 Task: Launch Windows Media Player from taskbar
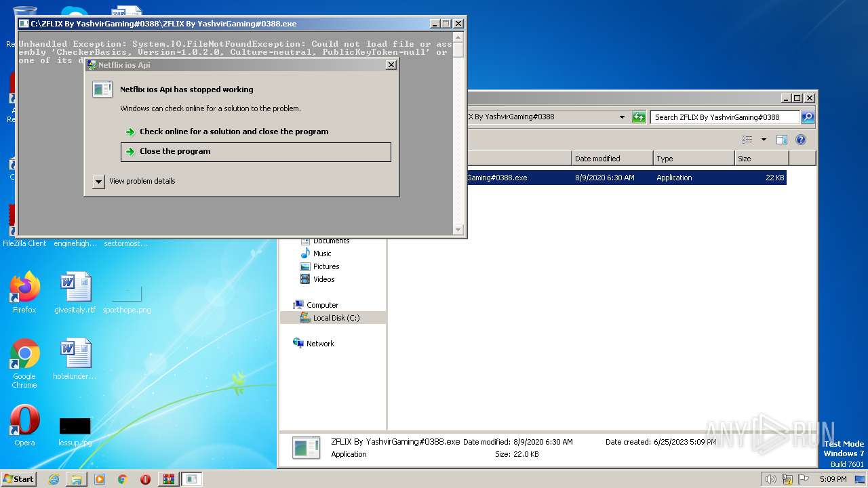100,479
